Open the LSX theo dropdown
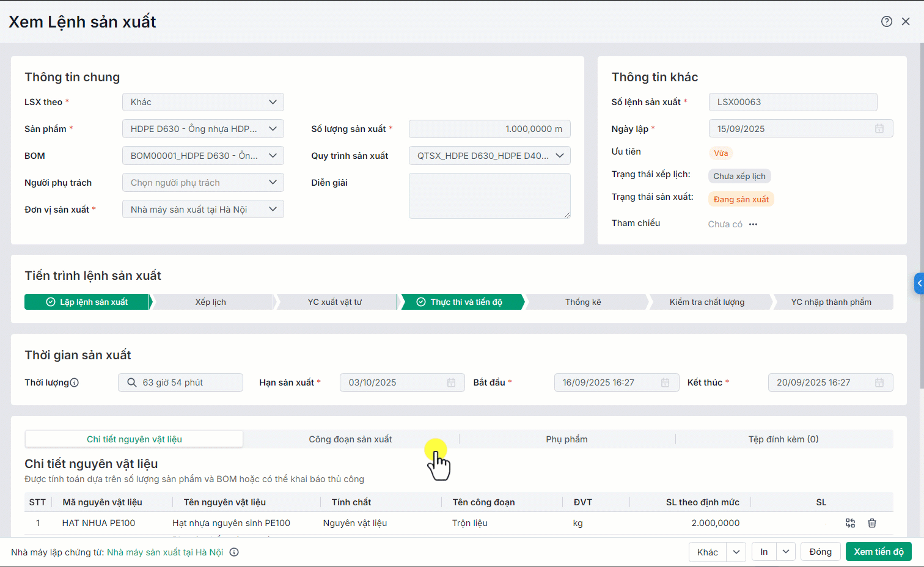Image resolution: width=924 pixels, height=567 pixels. pos(203,102)
